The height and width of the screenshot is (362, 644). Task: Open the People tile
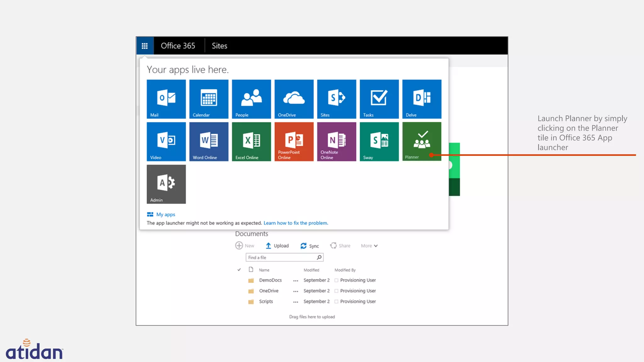pos(251,99)
